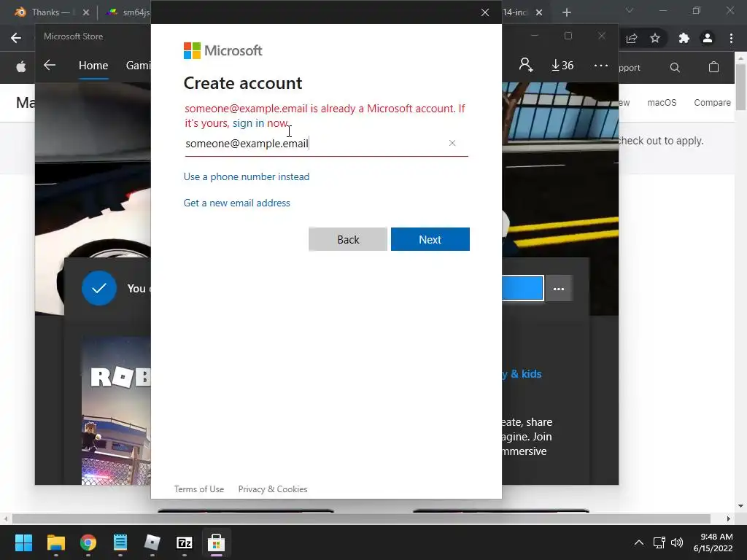The width and height of the screenshot is (747, 560).
Task: Open Chrome tab search chevron
Action: tap(630, 10)
